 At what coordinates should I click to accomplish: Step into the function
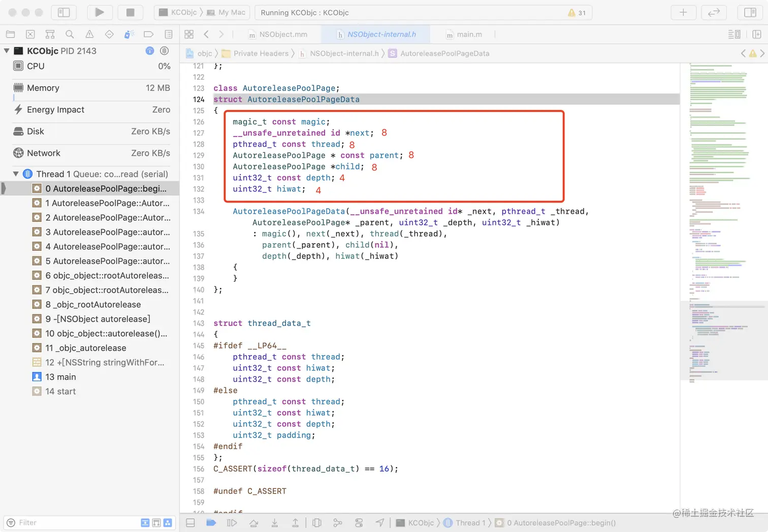(x=275, y=523)
